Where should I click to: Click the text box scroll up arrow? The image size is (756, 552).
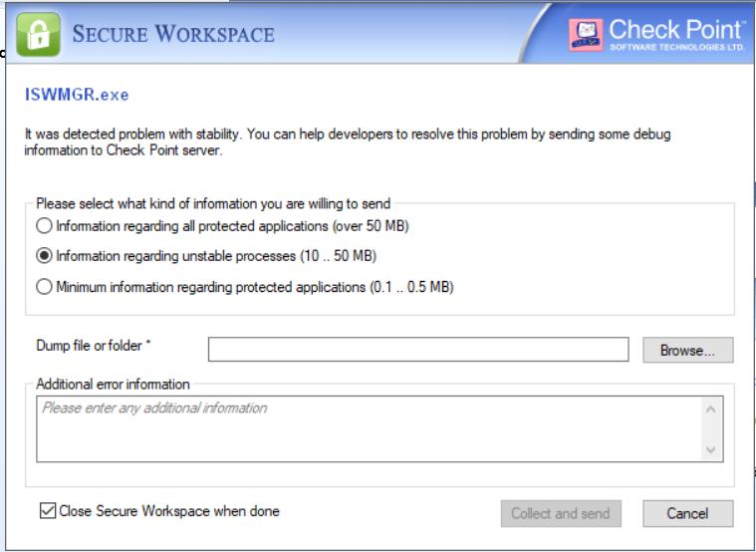tap(710, 410)
